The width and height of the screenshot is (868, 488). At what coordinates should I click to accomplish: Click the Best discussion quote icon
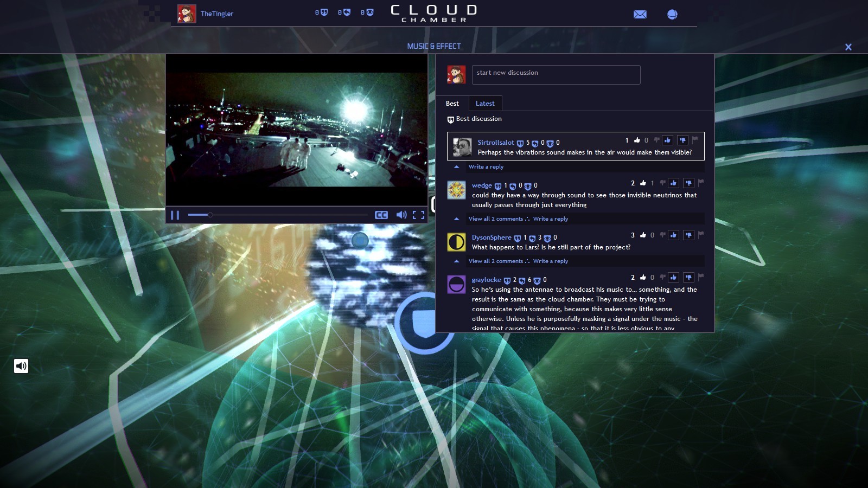(450, 119)
